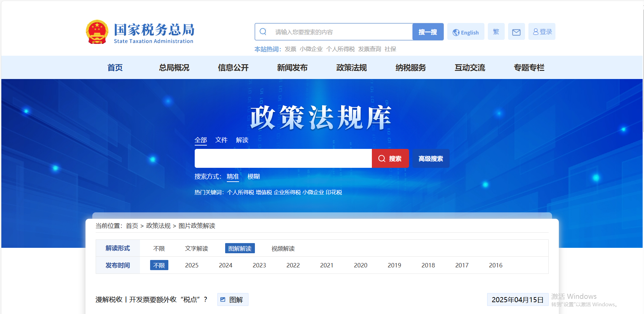This screenshot has height=314, width=644.
Task: Filter by 图解解读 interpretation type
Action: coord(240,248)
